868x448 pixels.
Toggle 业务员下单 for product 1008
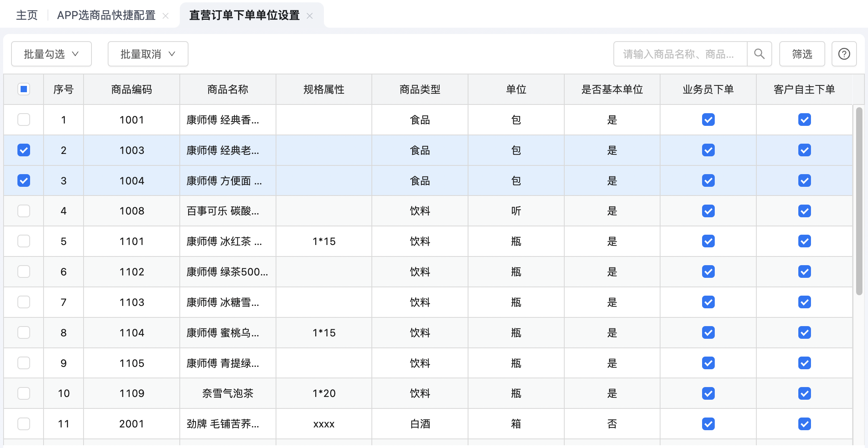coord(708,211)
